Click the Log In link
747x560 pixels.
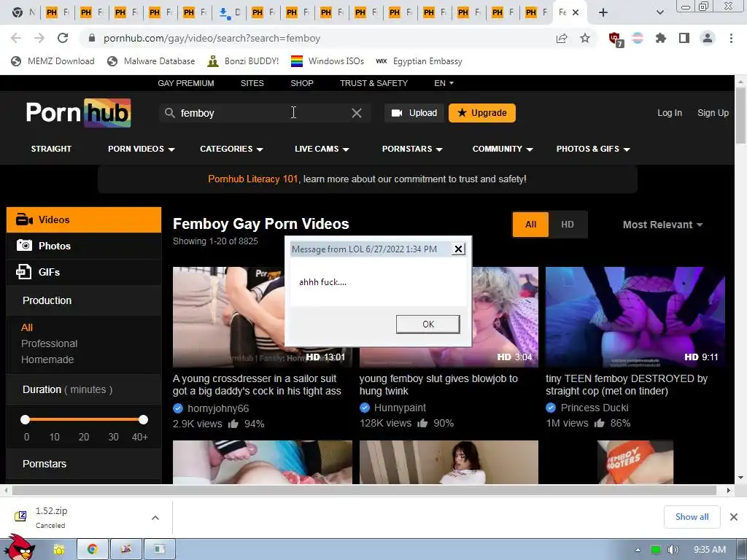tap(670, 113)
